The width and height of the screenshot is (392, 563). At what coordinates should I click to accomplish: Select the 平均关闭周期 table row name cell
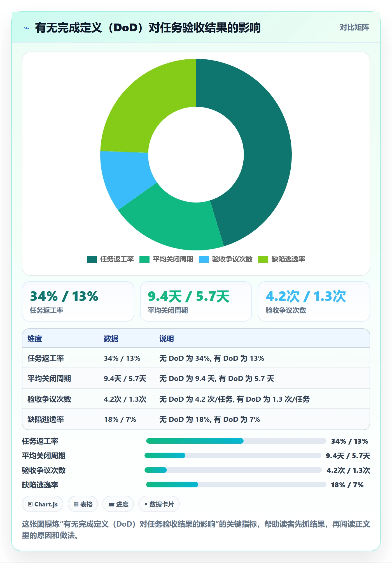(49, 378)
